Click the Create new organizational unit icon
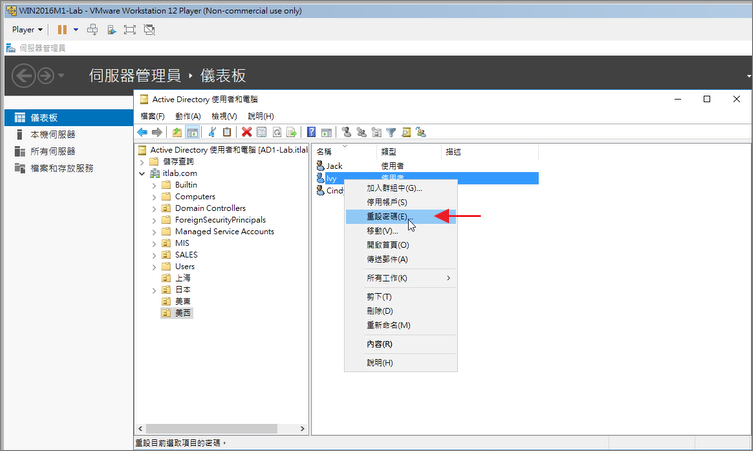 click(x=376, y=132)
